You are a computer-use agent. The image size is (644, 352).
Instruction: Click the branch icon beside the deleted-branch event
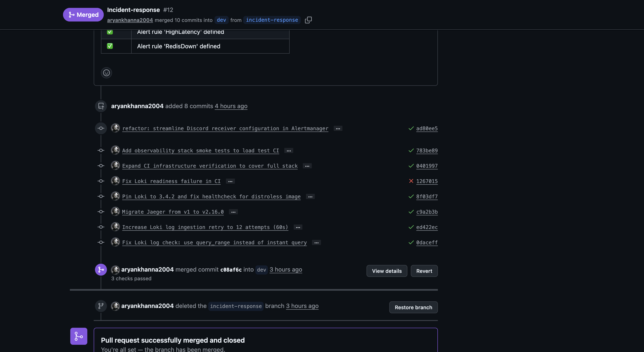[101, 306]
